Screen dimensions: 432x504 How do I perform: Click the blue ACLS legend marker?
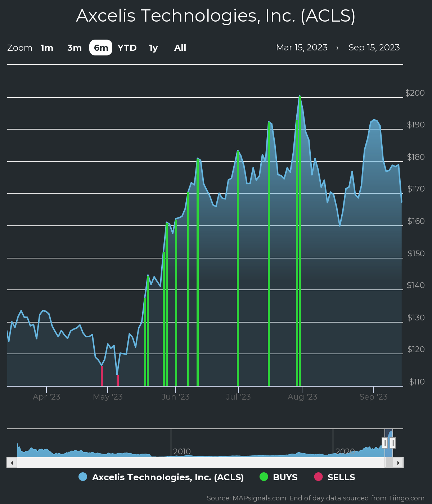(83, 477)
